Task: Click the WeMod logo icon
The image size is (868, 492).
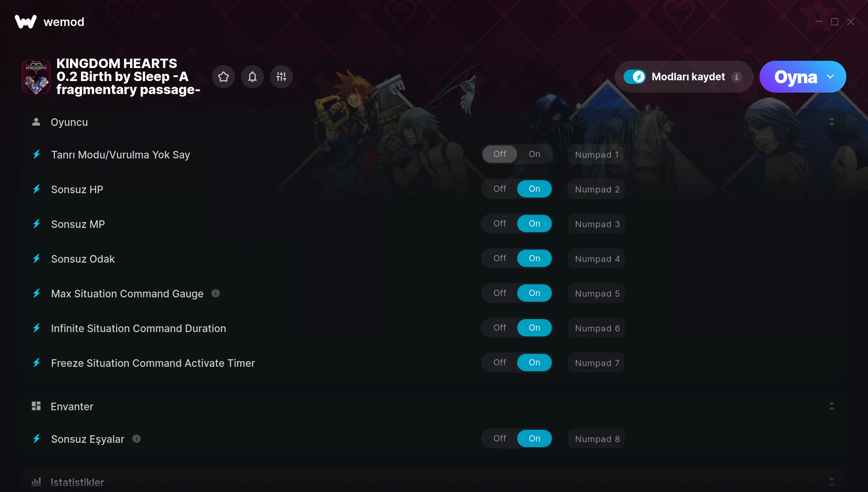Action: point(26,22)
